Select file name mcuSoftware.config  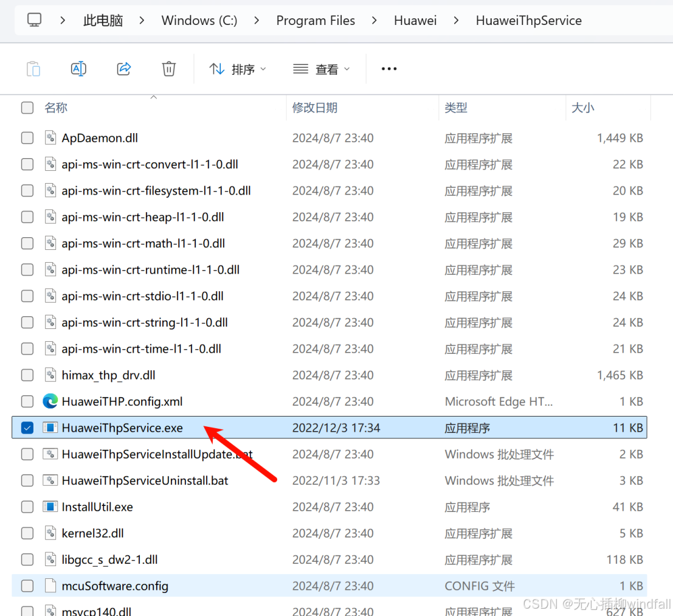pos(115,586)
